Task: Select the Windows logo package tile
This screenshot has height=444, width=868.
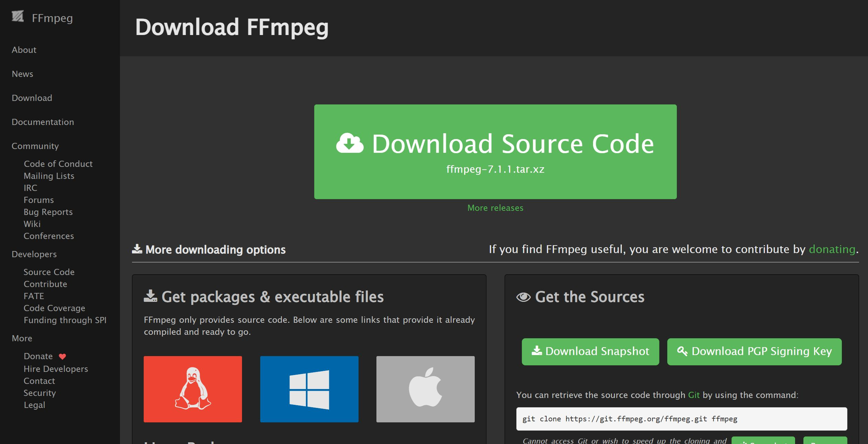Action: point(309,389)
